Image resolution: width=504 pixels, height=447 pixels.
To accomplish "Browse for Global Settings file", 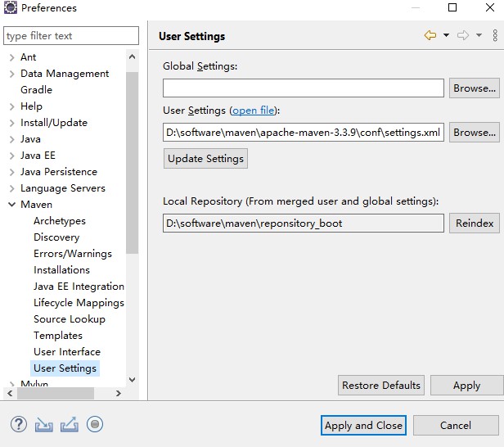I will click(475, 88).
